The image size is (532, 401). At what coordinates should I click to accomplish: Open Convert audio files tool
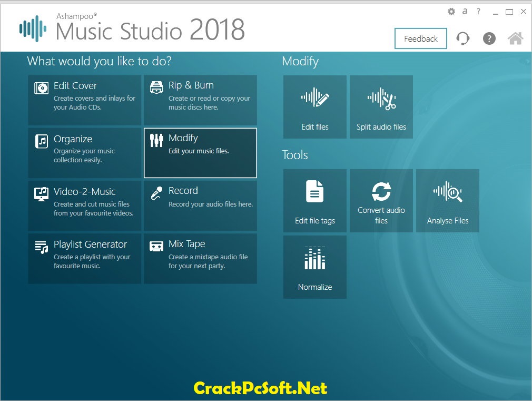pos(381,201)
